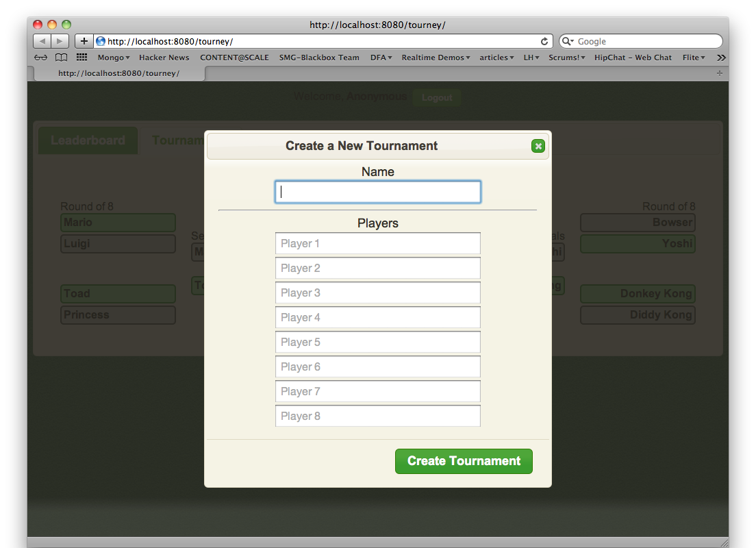Click the browser forward arrow button

[x=60, y=41]
